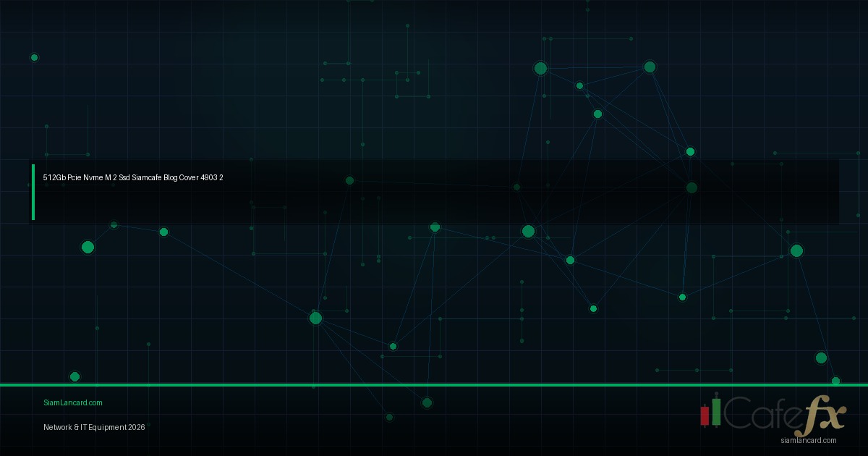Click the large green node at the far left
The width and height of the screenshot is (868, 456).
coord(88,248)
